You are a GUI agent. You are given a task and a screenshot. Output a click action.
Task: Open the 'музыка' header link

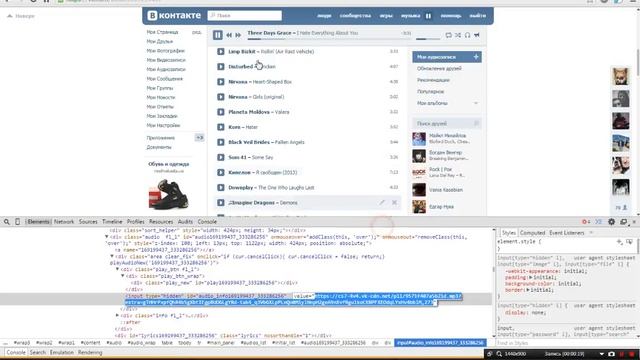pos(410,16)
